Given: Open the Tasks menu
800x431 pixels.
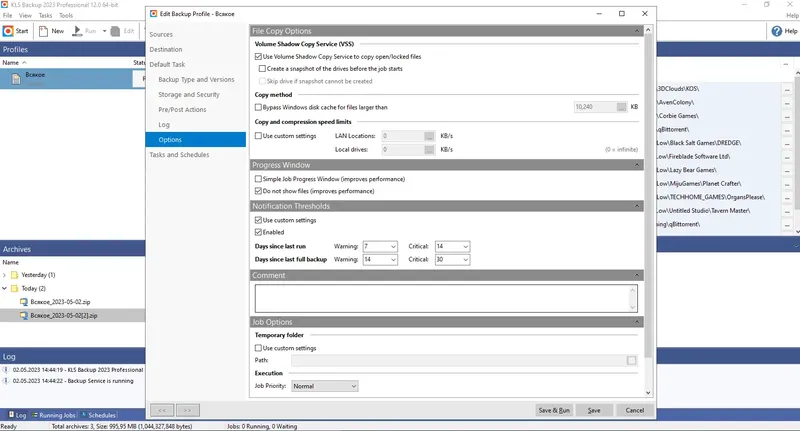Looking at the screenshot, I should coord(45,15).
